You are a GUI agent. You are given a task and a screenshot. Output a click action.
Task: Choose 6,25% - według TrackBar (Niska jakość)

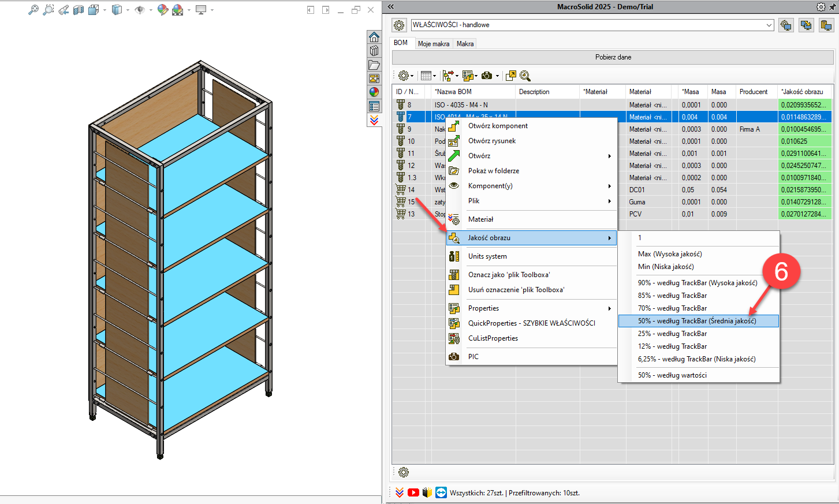click(699, 359)
